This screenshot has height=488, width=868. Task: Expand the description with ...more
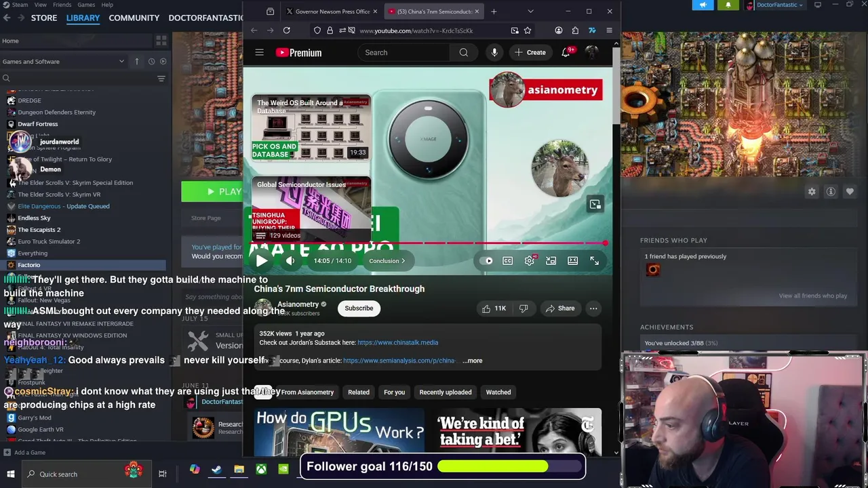[x=473, y=361]
